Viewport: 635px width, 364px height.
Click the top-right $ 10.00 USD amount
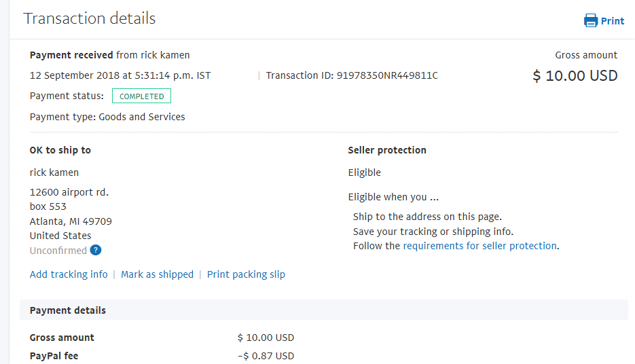pos(575,75)
